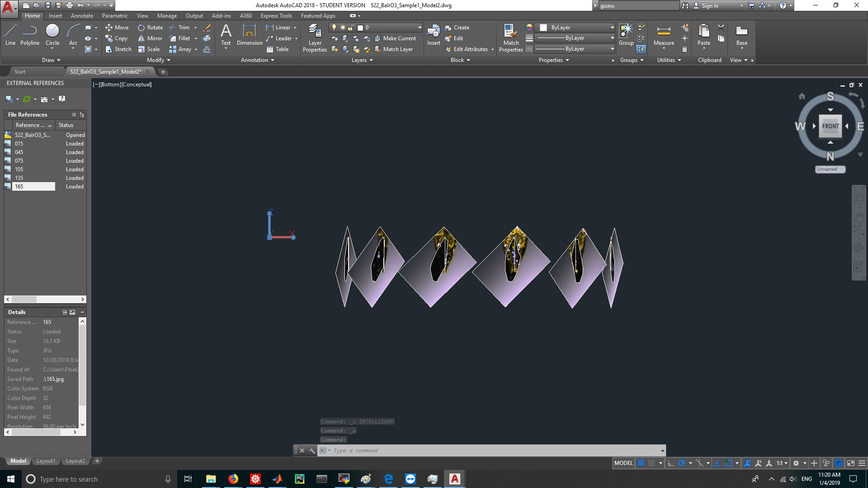This screenshot has width=868, height=488.
Task: Click the Quick Calculator icon in Utilities
Action: pos(685,49)
